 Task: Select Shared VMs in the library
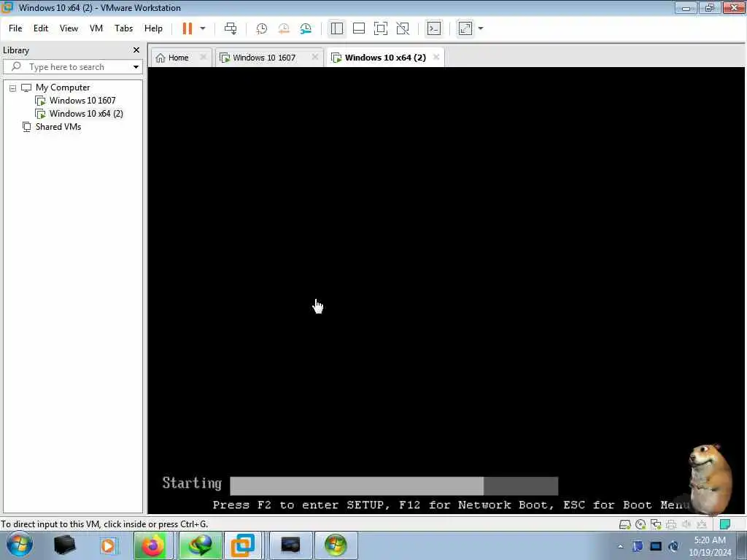(58, 127)
